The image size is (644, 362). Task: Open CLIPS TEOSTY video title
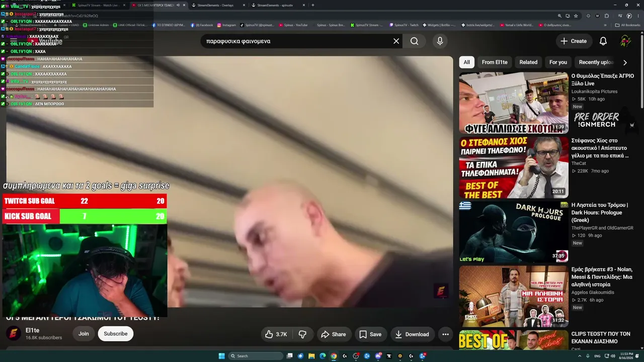601,337
